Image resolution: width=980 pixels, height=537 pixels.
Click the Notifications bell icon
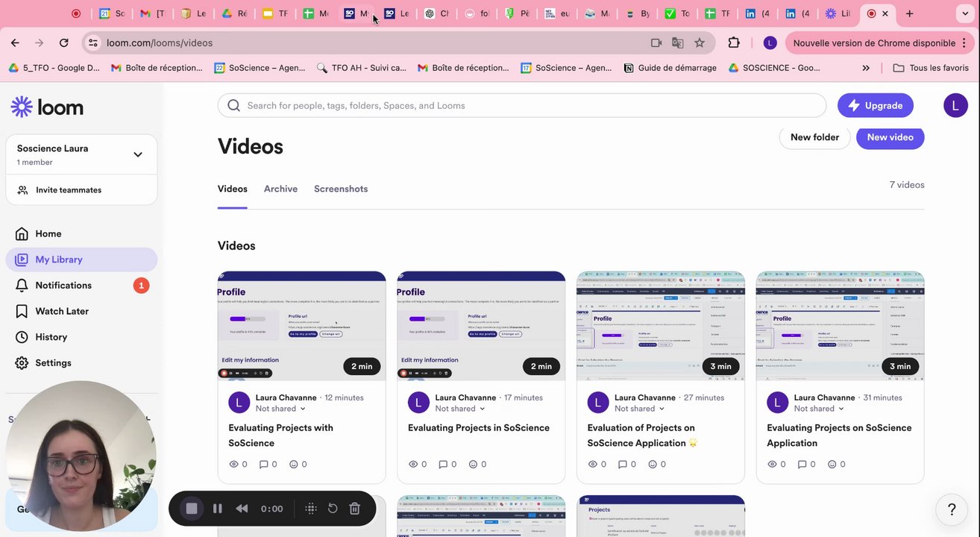(22, 286)
